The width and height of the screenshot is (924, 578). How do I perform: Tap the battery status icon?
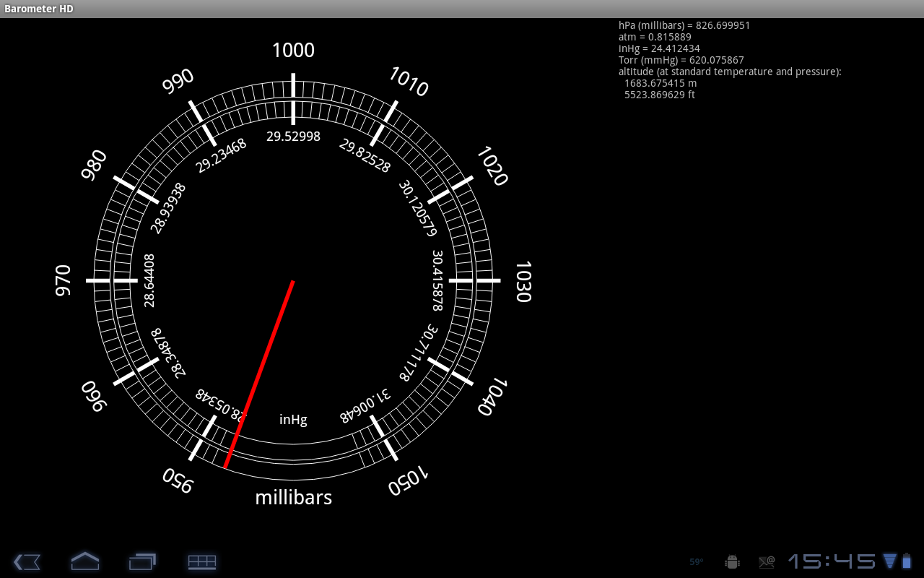click(907, 561)
